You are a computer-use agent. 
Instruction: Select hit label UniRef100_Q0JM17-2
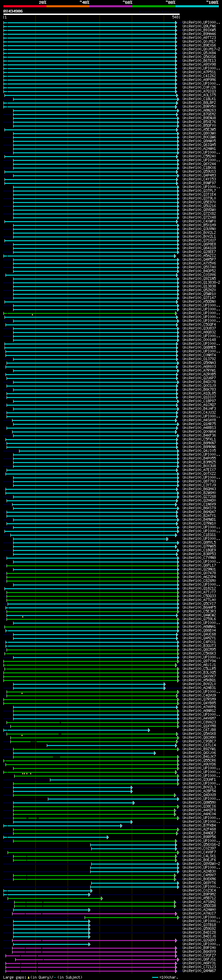201,49
